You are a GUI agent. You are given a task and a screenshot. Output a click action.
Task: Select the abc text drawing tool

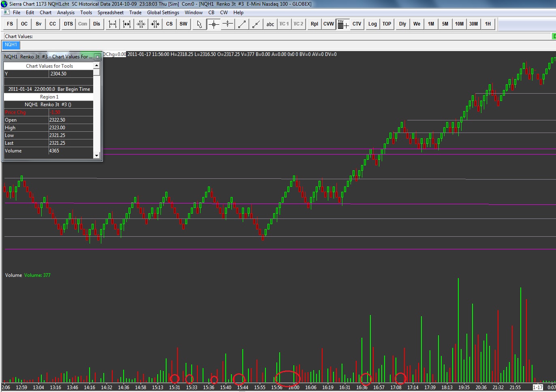pyautogui.click(x=270, y=24)
